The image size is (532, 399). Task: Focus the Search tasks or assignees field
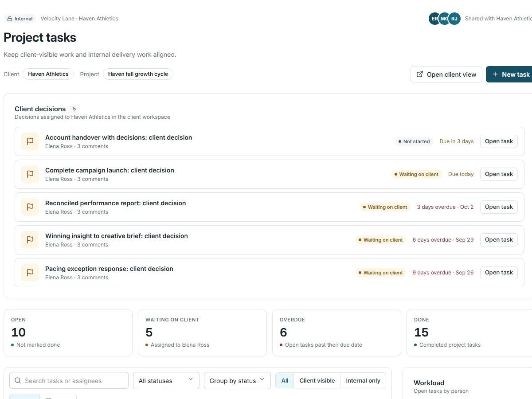(x=69, y=380)
